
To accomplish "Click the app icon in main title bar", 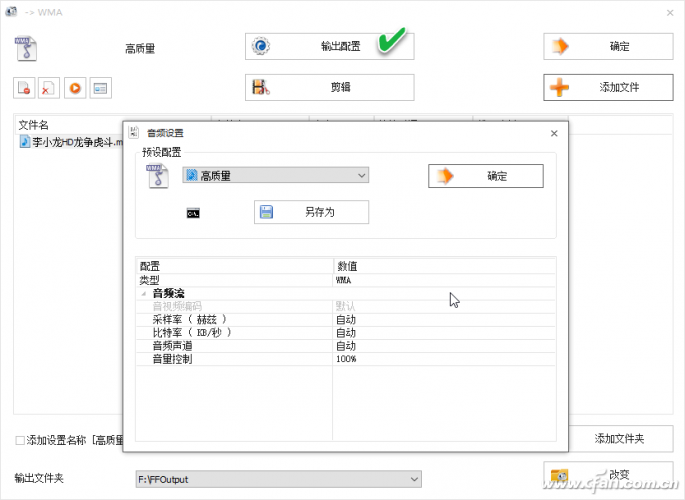I will point(11,12).
